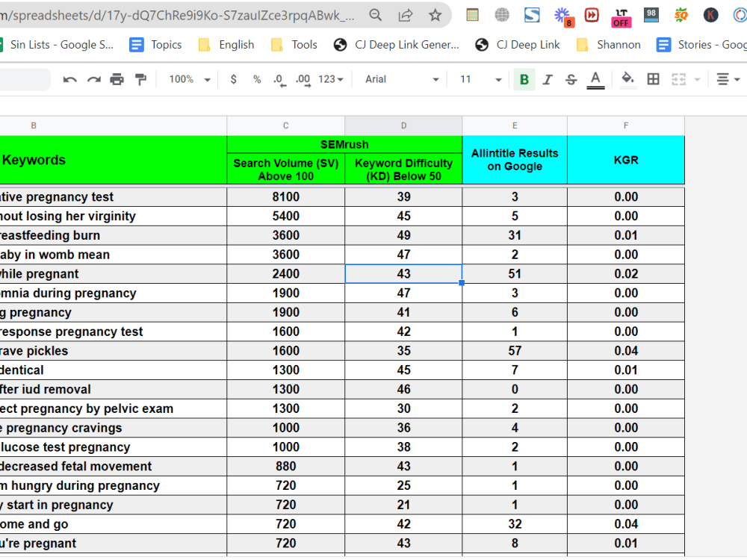Select the selected cell with value 43 in row 'while pregnant'

403,274
